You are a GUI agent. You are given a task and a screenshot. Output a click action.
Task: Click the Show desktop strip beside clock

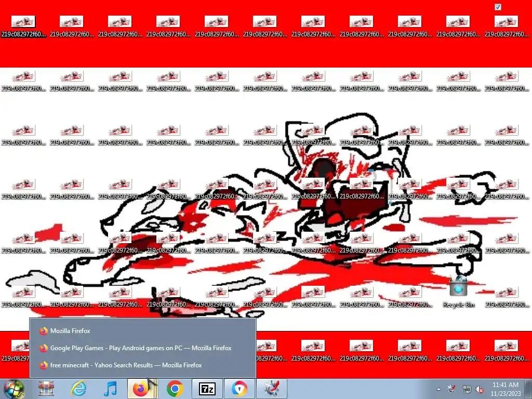529,389
